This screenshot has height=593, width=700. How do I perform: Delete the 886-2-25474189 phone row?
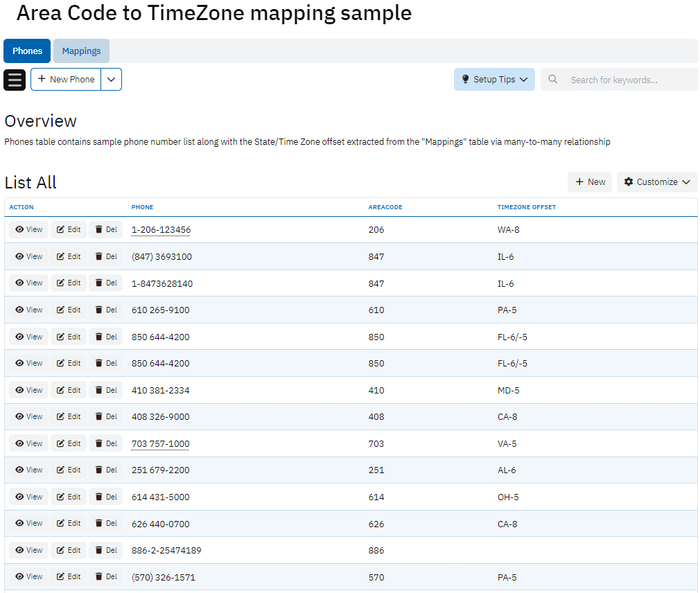[105, 551]
